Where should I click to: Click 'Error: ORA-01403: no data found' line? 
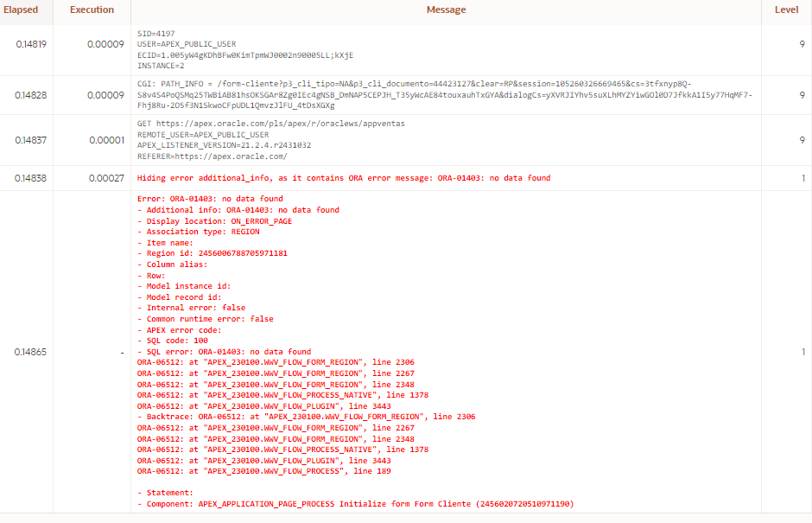pos(210,199)
